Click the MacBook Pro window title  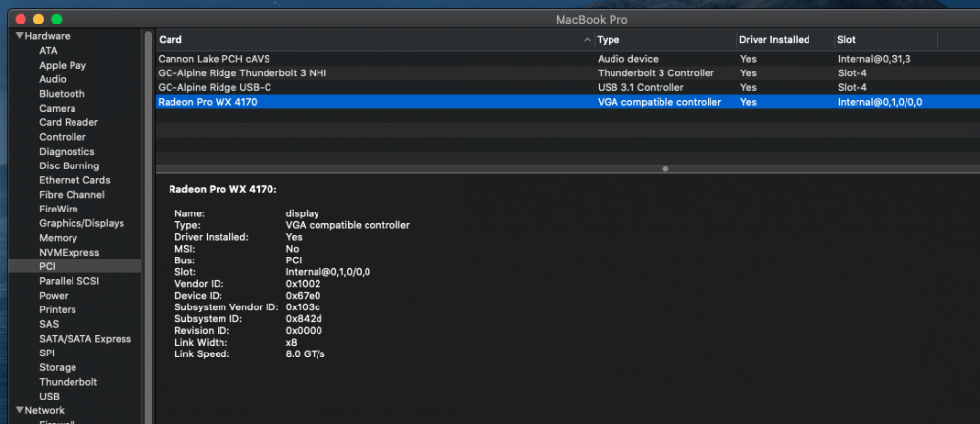(x=591, y=20)
